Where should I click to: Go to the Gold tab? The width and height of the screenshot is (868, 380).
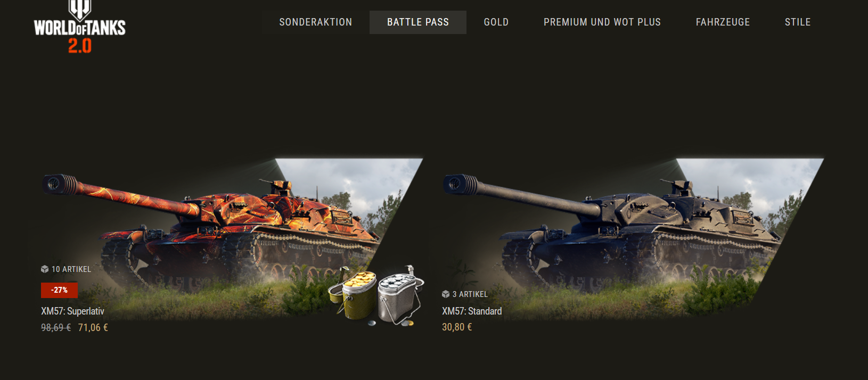[496, 22]
